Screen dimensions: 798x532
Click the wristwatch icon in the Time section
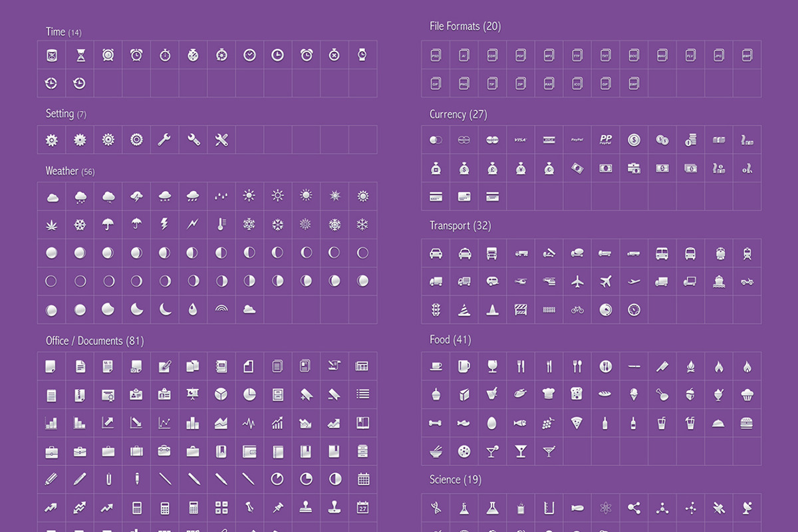point(362,55)
